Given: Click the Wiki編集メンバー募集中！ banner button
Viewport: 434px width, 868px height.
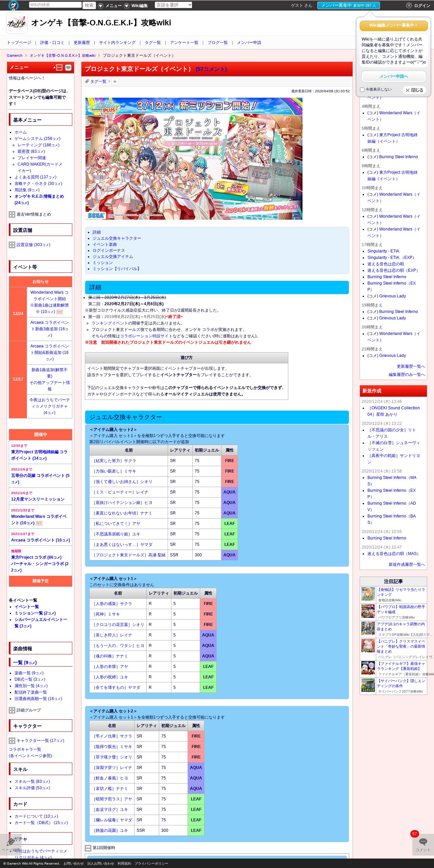Looking at the screenshot, I should coord(393,25).
